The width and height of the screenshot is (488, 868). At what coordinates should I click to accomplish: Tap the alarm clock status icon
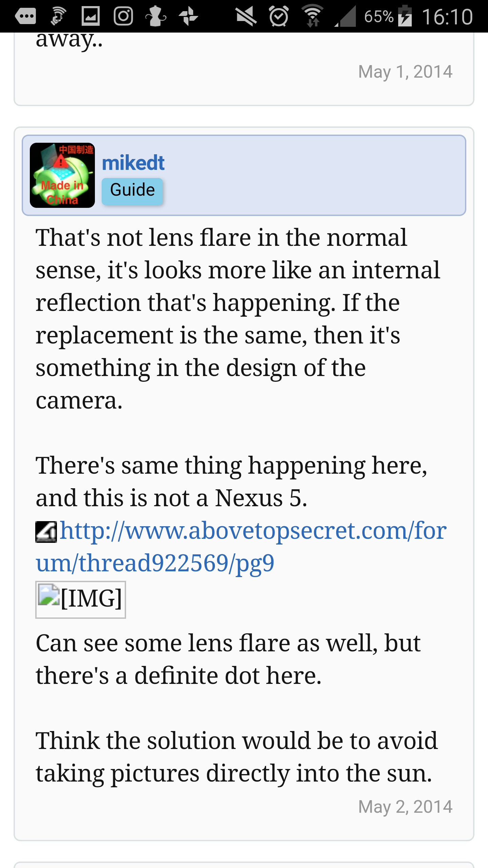tap(279, 16)
